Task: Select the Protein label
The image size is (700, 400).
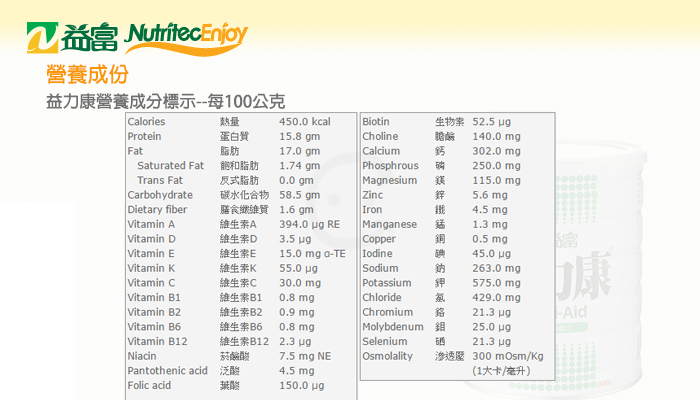Action: coord(145,136)
